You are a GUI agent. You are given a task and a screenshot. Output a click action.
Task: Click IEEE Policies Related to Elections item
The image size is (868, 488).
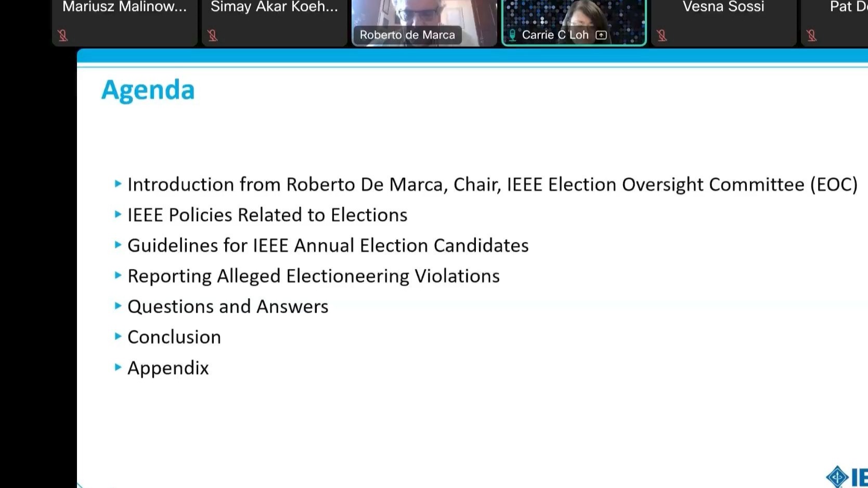[267, 215]
